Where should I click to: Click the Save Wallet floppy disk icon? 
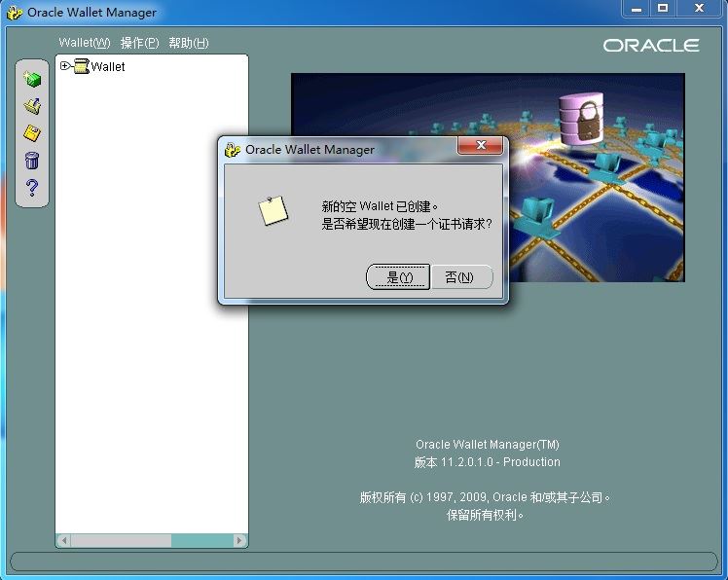[32, 133]
